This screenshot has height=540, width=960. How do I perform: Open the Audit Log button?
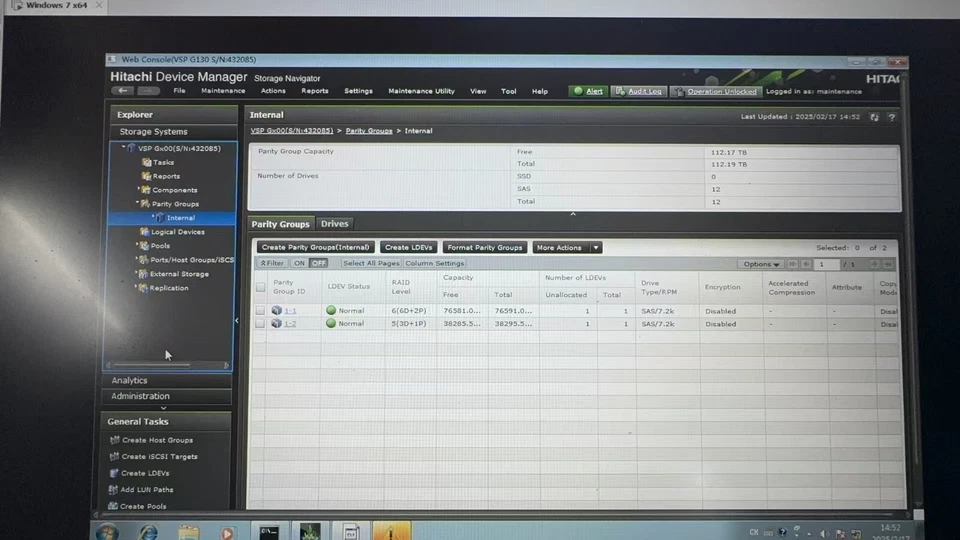coord(639,91)
